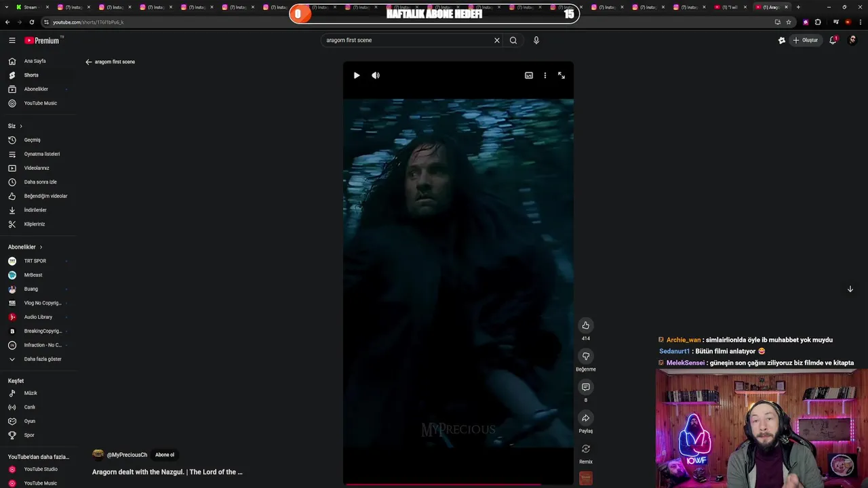
Task: Open Beğendiğim videolar liked videos
Action: pos(37,196)
